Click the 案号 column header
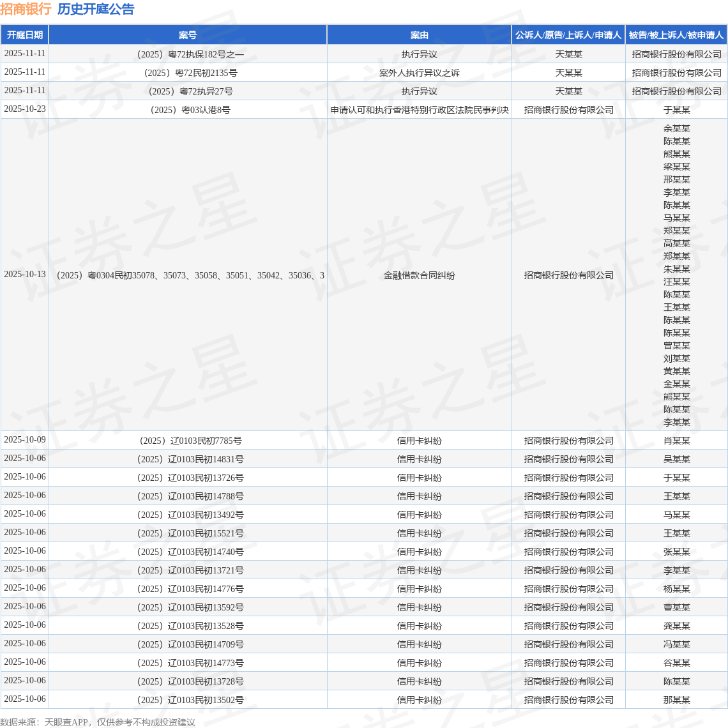The height and width of the screenshot is (728, 728). click(188, 35)
